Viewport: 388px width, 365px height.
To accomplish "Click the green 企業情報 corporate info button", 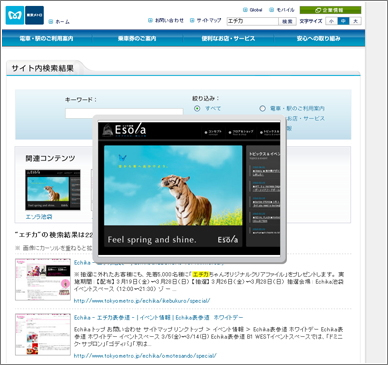I will pyautogui.click(x=330, y=10).
